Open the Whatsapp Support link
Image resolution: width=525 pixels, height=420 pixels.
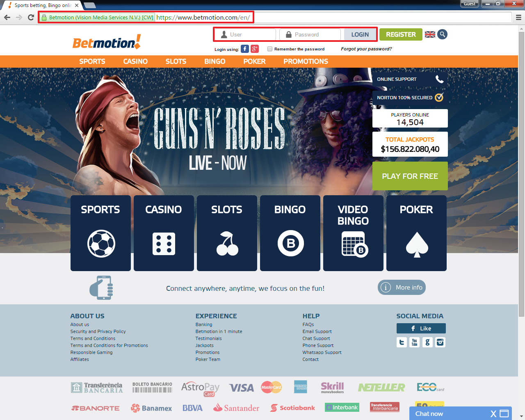click(x=322, y=352)
